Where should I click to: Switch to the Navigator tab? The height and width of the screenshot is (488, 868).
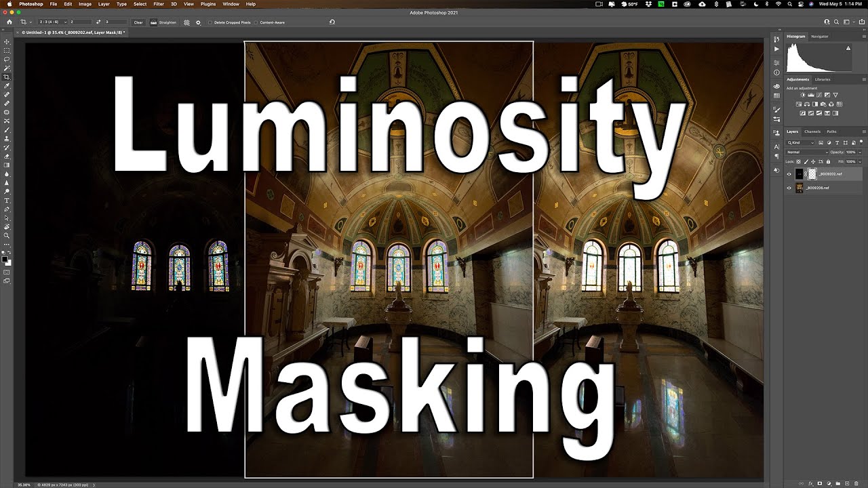coord(820,37)
